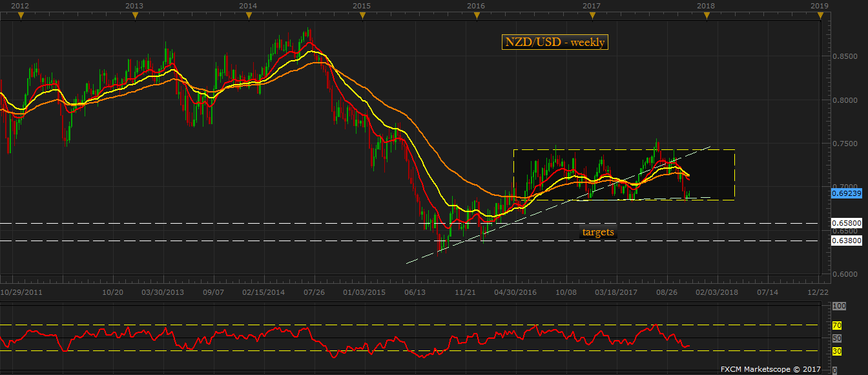
Task: Click the current price tag 0.69239
Action: (845, 193)
